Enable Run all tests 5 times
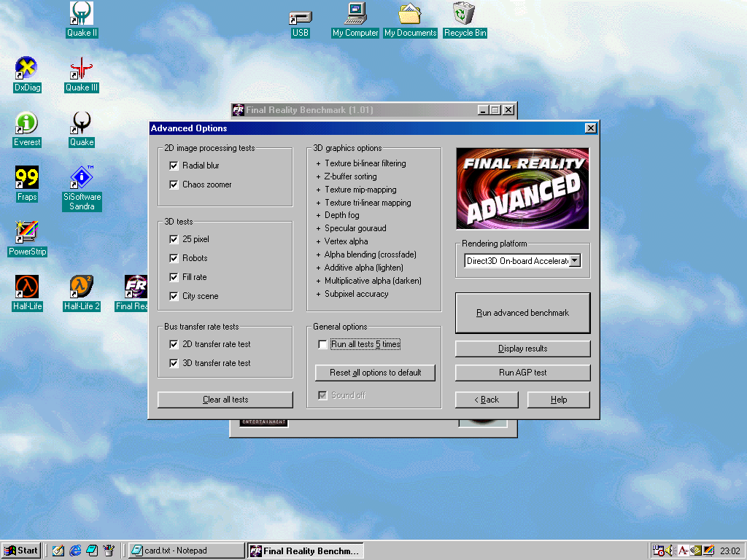The width and height of the screenshot is (747, 560). pyautogui.click(x=322, y=344)
